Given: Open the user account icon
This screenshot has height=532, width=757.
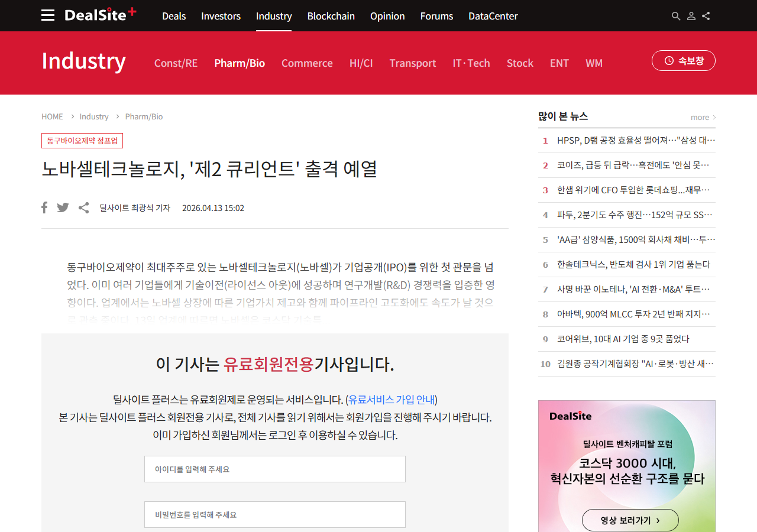Looking at the screenshot, I should (691, 16).
